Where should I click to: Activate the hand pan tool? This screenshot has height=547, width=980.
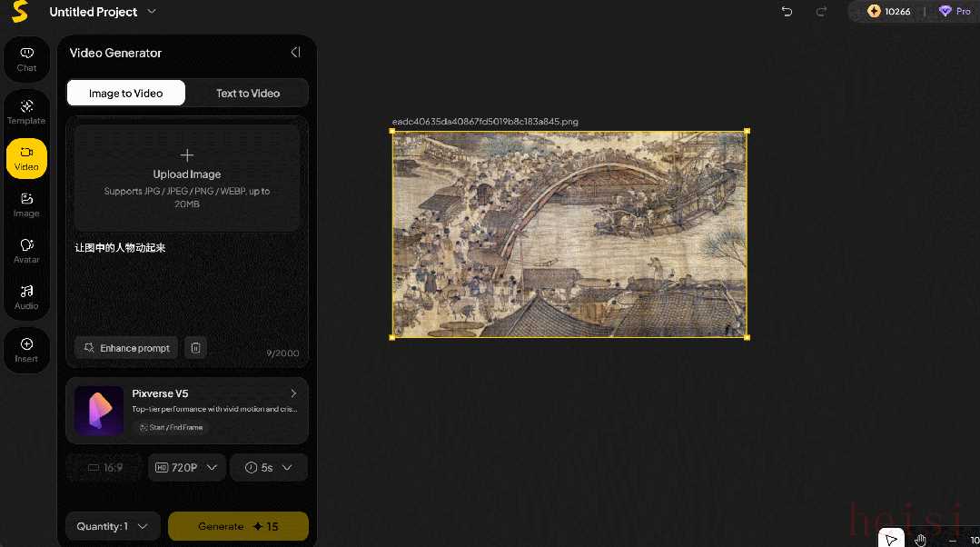(x=920, y=540)
